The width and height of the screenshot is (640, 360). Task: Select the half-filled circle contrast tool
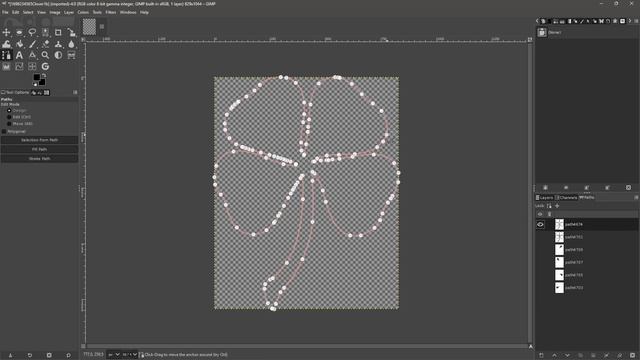point(58,55)
